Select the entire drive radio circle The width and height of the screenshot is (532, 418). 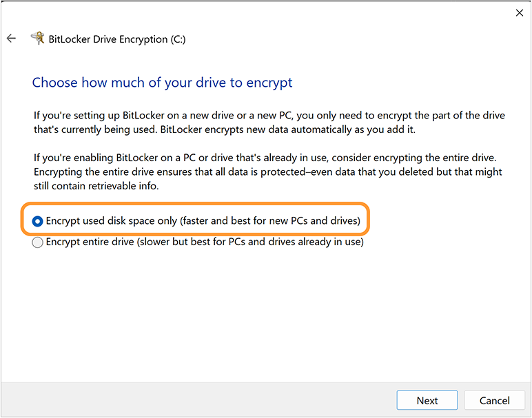click(x=38, y=242)
